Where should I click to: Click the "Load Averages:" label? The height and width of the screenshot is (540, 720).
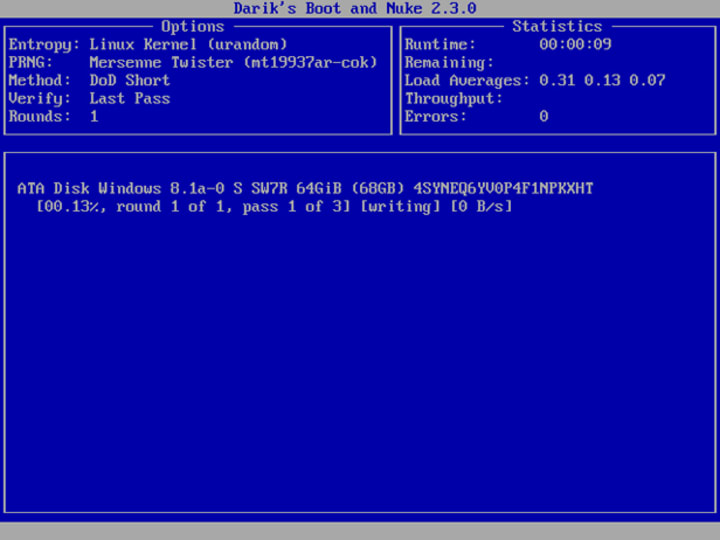click(x=467, y=80)
